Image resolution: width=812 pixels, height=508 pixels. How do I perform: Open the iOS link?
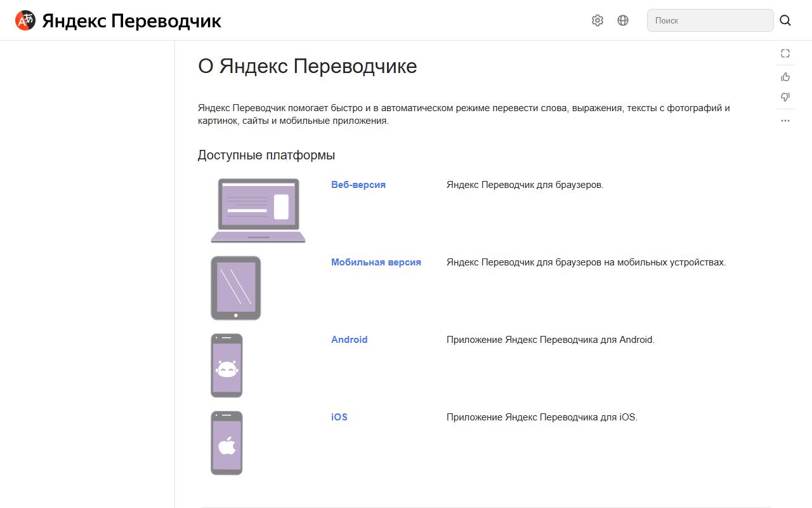[x=339, y=417]
